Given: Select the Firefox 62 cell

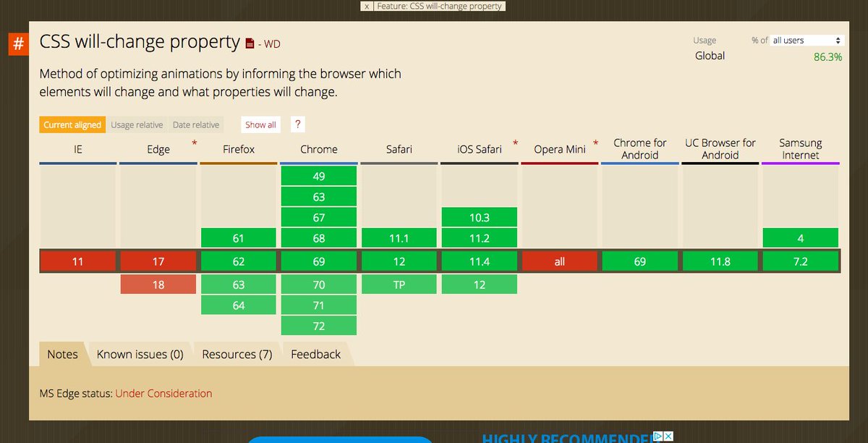Looking at the screenshot, I should click(x=239, y=261).
